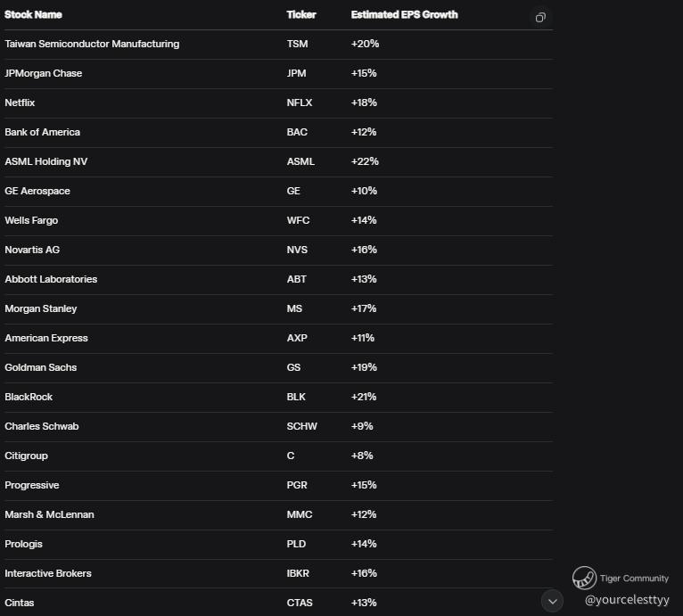
Task: Click the BLK ticker cell
Action: click(297, 397)
